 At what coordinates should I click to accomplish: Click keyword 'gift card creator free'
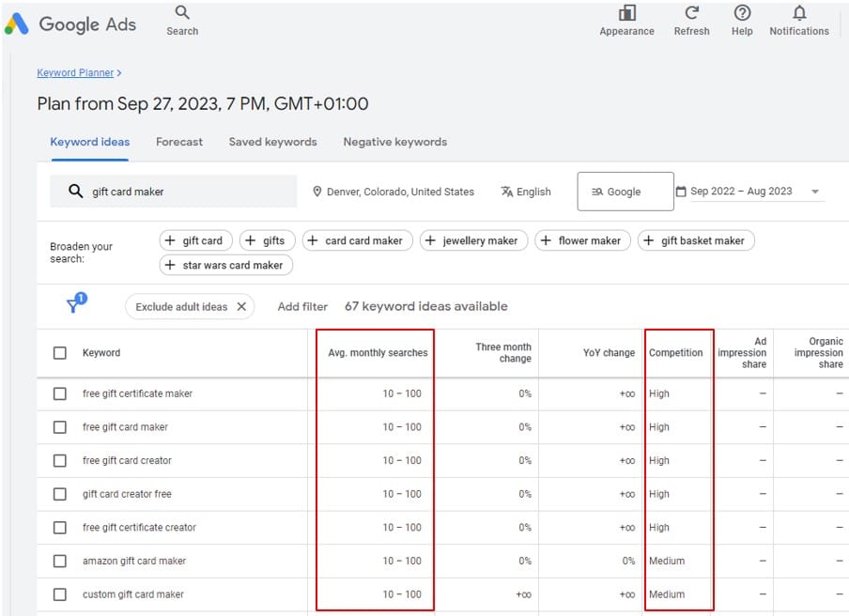127,494
